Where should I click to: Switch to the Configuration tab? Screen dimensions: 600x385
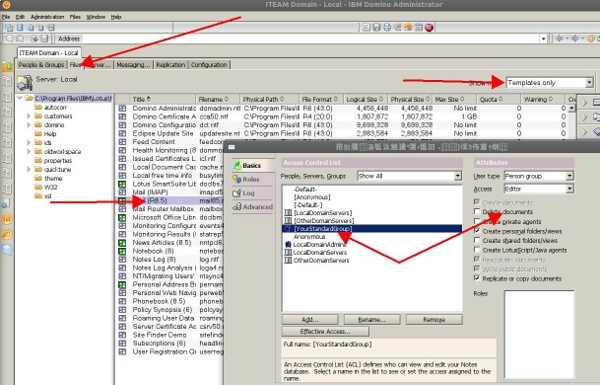tap(209, 65)
